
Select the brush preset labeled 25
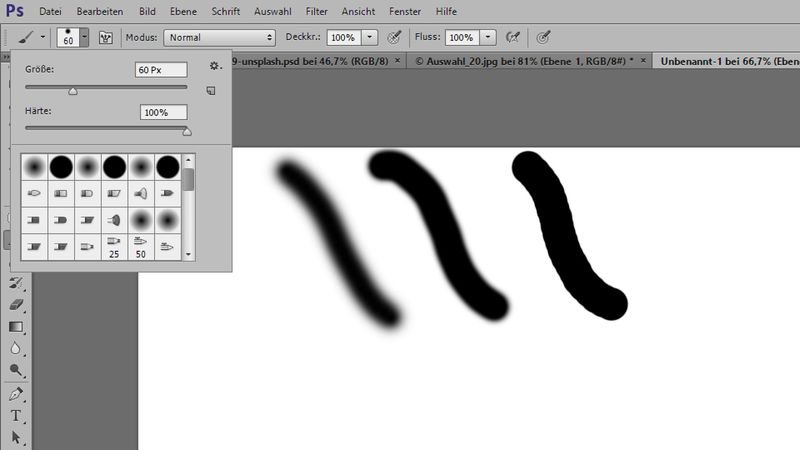tap(114, 247)
